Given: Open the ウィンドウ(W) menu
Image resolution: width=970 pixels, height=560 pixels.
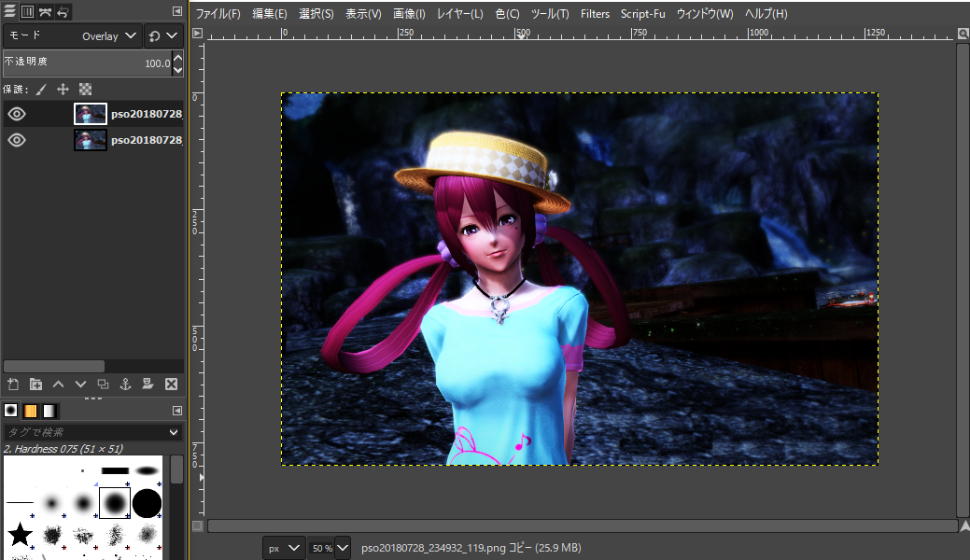Looking at the screenshot, I should point(705,14).
